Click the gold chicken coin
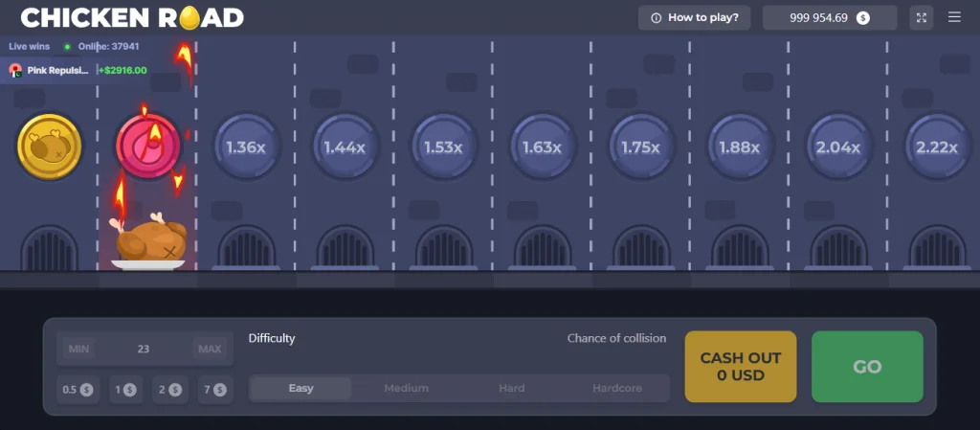980x430 pixels. 49,147
